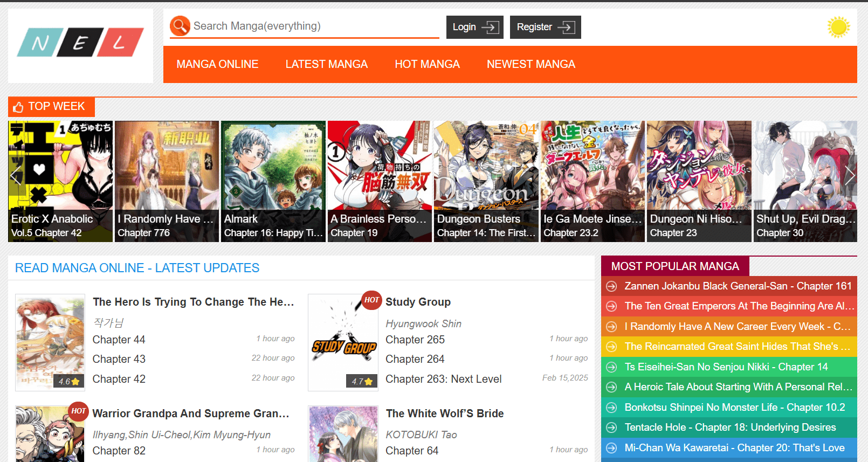Click the Register button
This screenshot has height=462, width=868.
[545, 27]
